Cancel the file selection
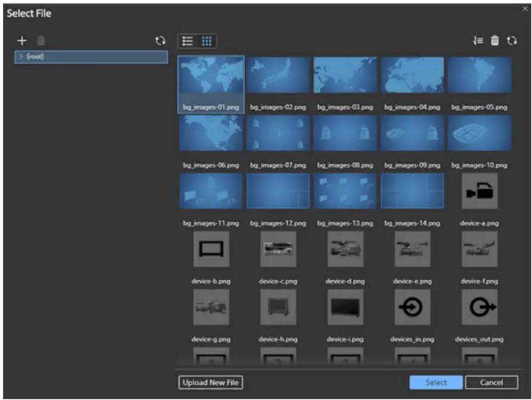This screenshot has width=532, height=400. tap(492, 383)
